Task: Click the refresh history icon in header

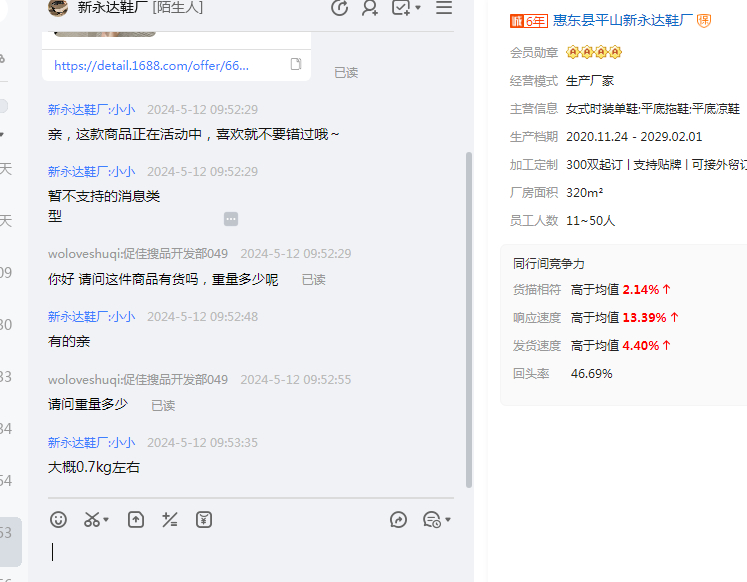Action: (x=340, y=8)
